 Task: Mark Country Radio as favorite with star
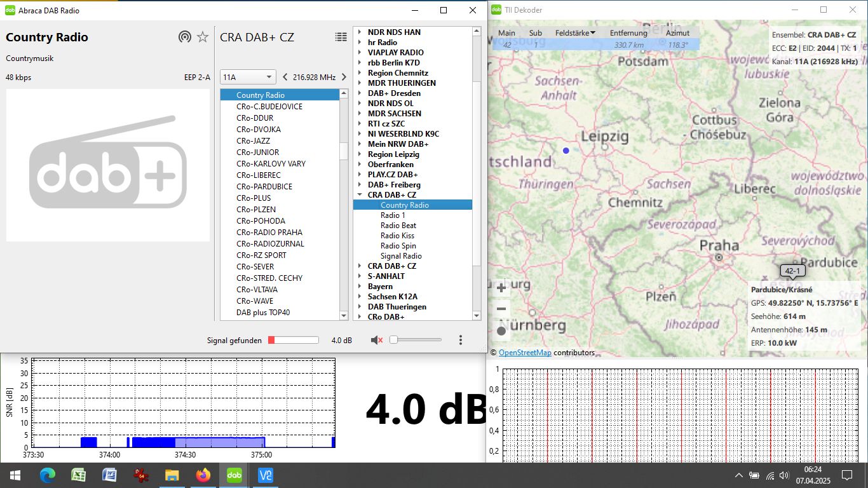(x=203, y=37)
